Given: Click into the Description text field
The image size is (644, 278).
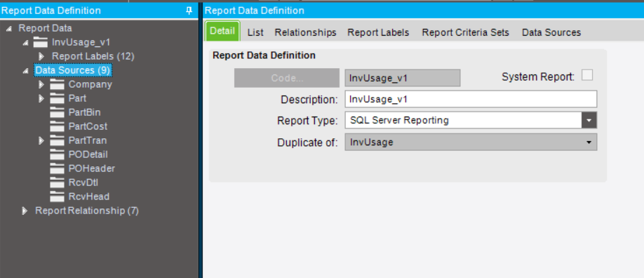Looking at the screenshot, I should 471,99.
